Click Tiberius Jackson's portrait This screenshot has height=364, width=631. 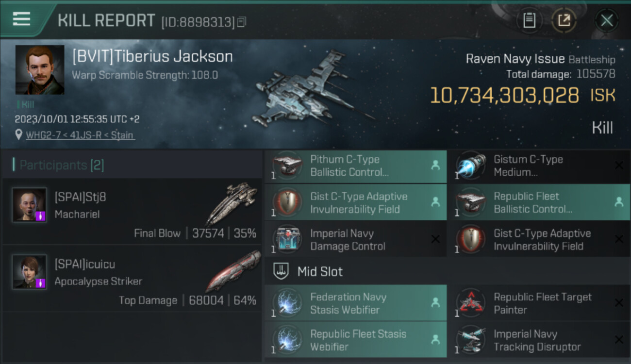(40, 70)
